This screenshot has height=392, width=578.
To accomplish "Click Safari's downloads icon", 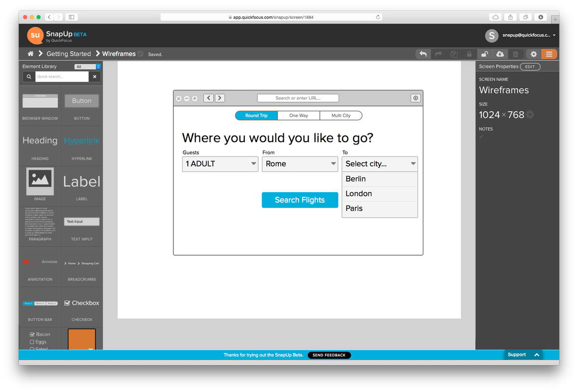I will click(541, 17).
